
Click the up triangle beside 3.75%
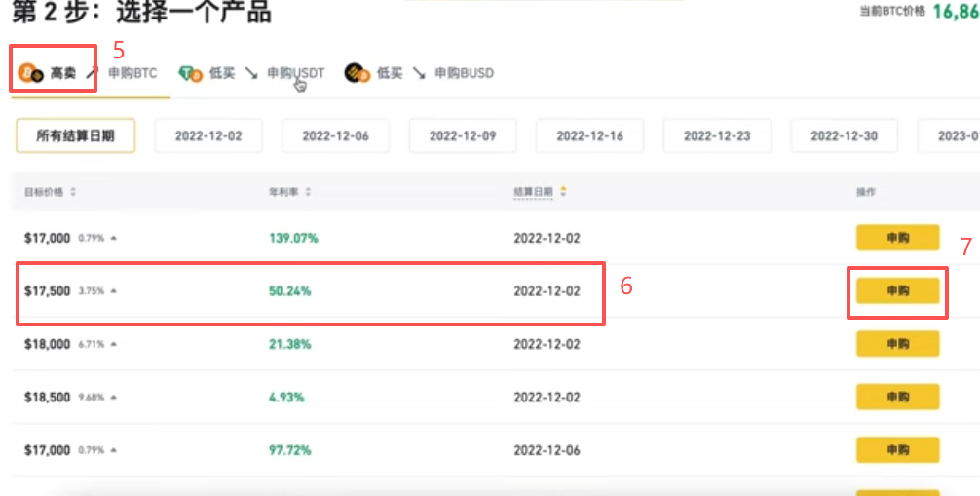[x=113, y=291]
